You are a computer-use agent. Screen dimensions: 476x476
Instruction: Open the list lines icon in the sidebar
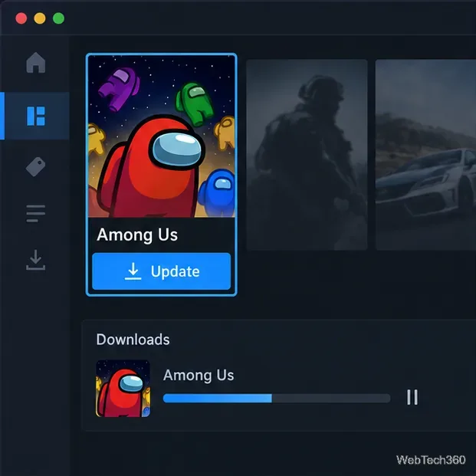tap(36, 213)
